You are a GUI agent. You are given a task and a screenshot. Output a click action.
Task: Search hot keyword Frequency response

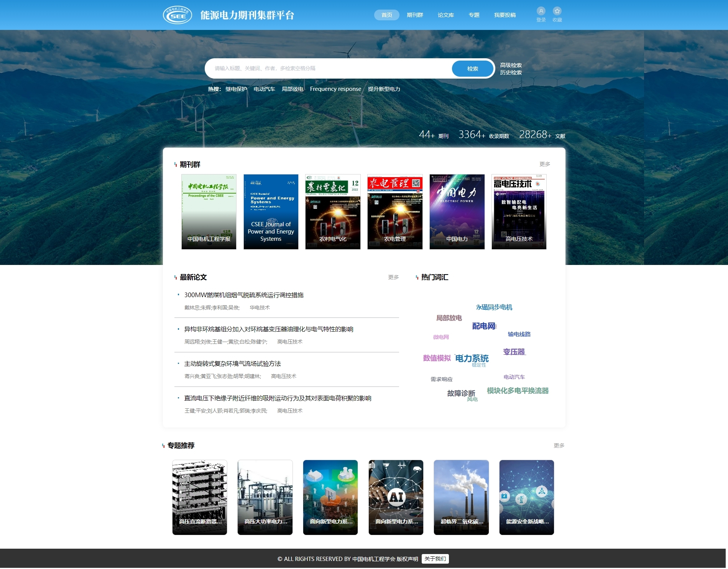(x=335, y=89)
